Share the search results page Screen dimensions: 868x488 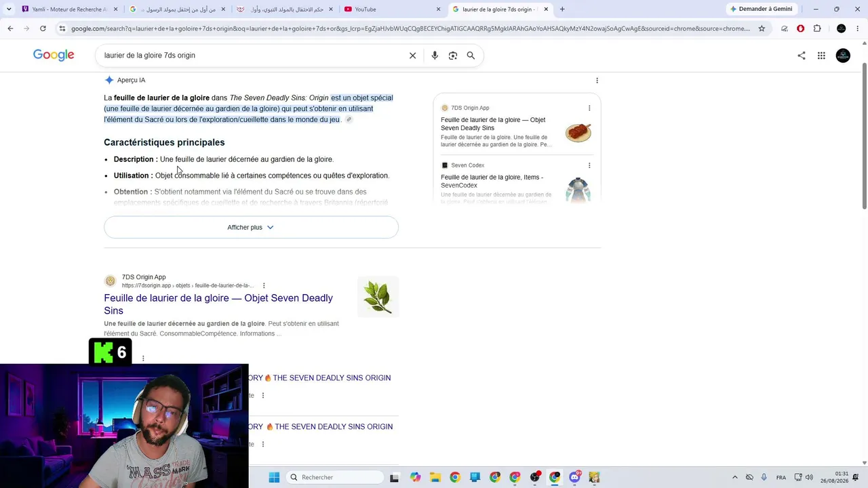(x=802, y=56)
